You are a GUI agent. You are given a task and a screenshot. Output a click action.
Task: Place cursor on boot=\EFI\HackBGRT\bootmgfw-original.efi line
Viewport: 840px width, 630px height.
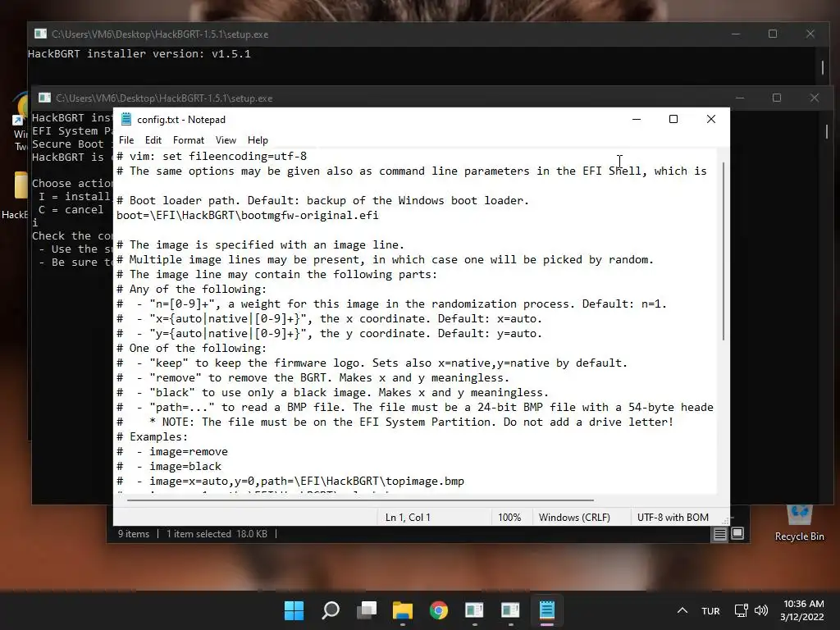(248, 216)
